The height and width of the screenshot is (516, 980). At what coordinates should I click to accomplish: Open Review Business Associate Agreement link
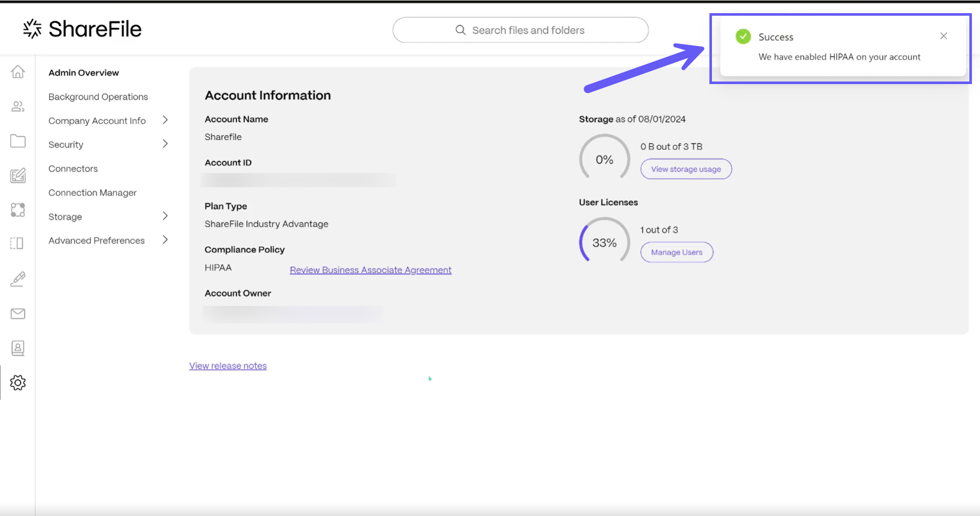[370, 270]
